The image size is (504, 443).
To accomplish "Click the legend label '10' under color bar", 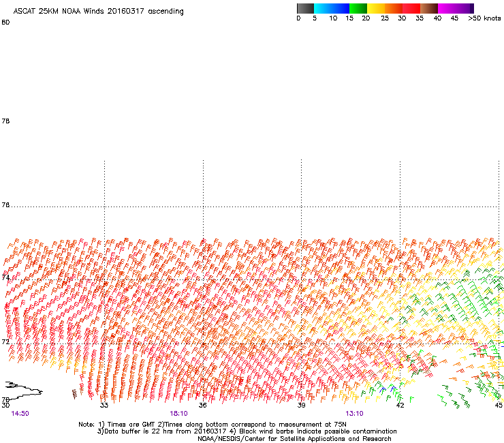I will click(x=333, y=18).
